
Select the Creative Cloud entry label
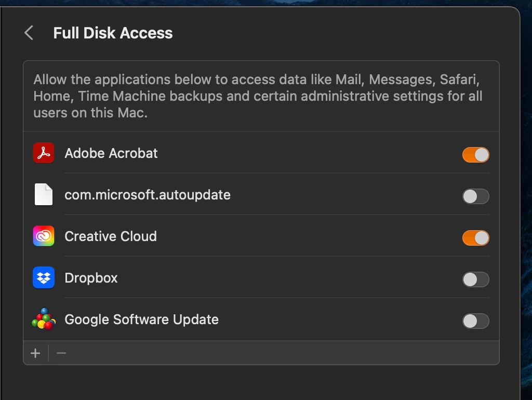(x=111, y=236)
